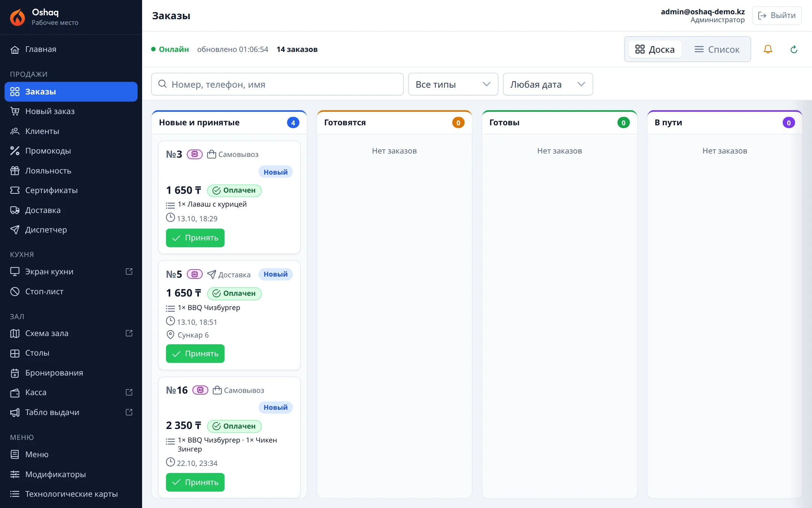This screenshot has width=812, height=508.
Task: Click the bag icon of order №3 Самовывоз
Action: (x=212, y=154)
